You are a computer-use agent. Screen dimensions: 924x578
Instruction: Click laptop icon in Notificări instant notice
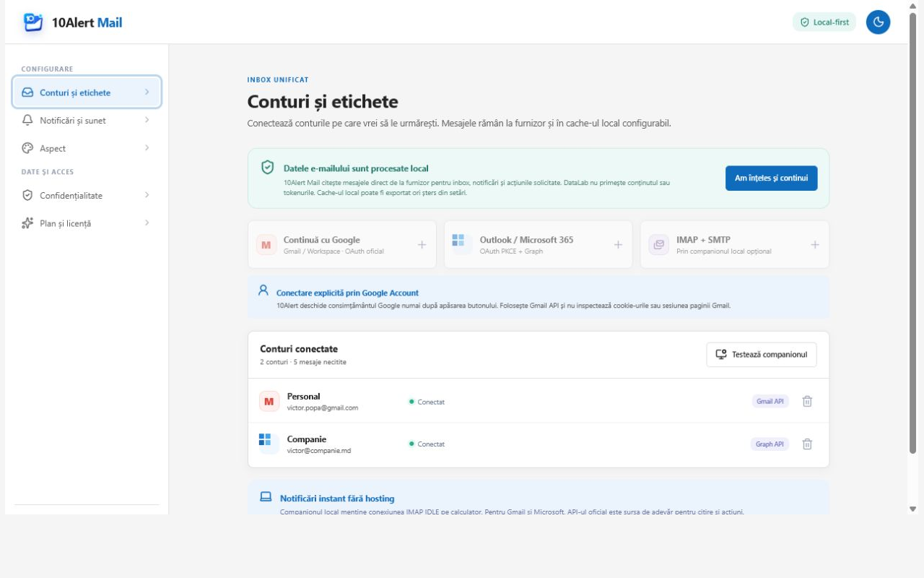click(266, 497)
